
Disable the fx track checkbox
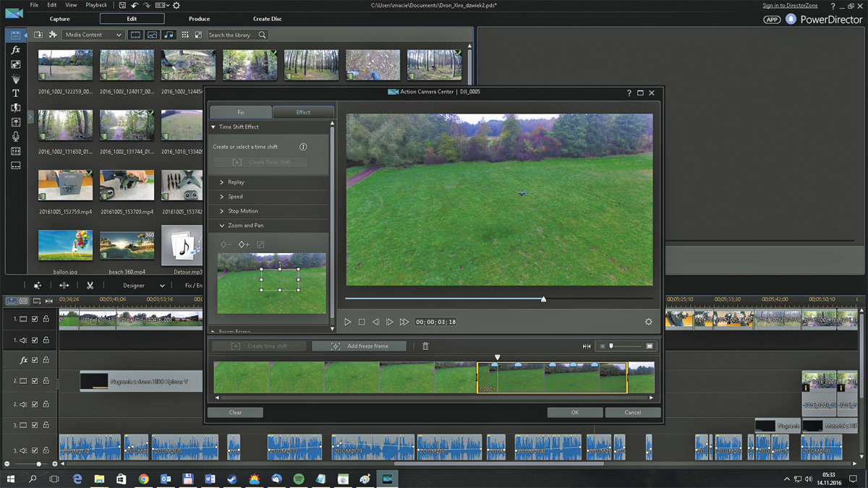coord(35,360)
